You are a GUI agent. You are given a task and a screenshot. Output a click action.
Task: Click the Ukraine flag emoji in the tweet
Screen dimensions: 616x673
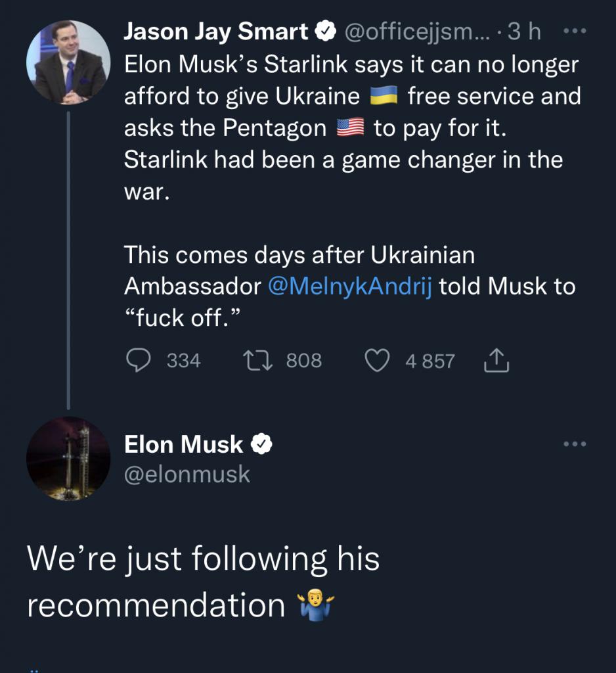click(x=384, y=97)
